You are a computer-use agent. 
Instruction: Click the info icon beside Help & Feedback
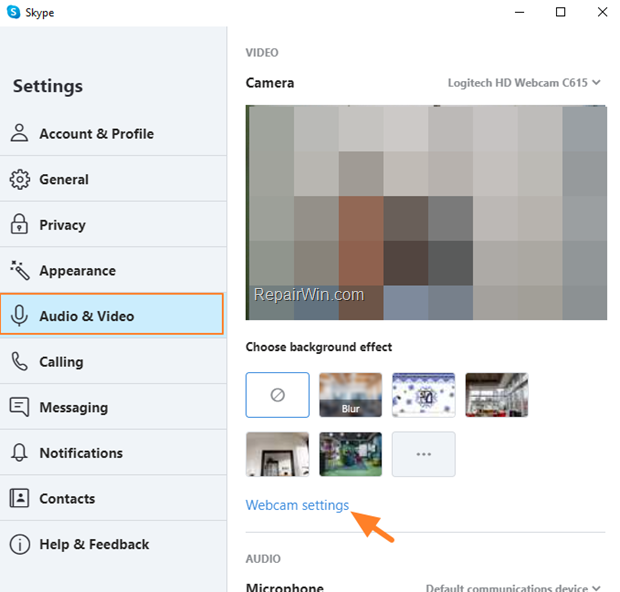19,544
